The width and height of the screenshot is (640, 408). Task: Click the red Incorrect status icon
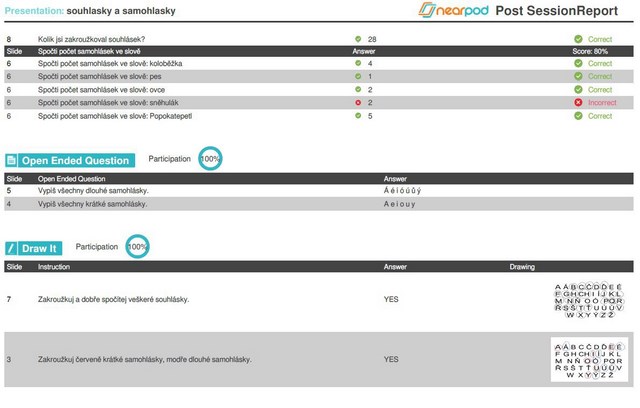578,102
